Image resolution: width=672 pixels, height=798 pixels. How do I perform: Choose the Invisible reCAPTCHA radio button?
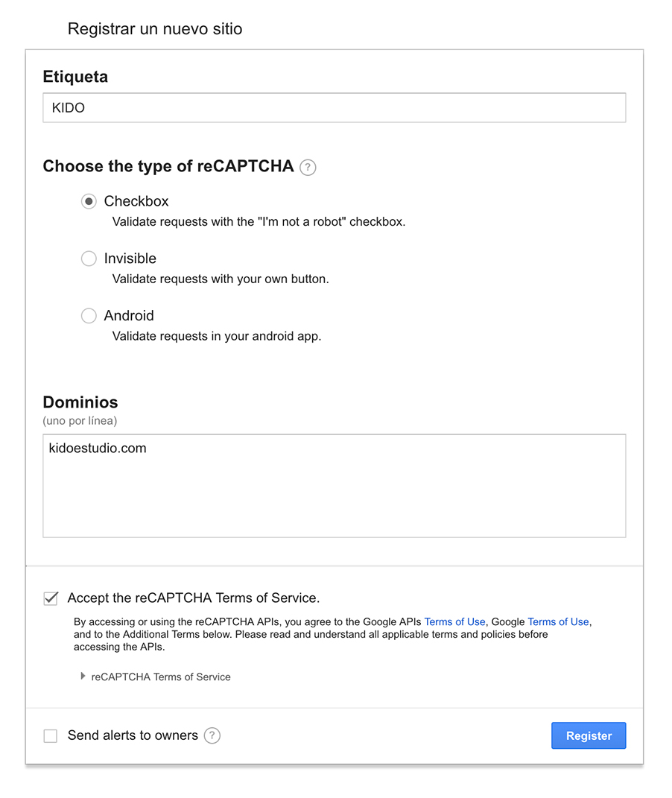[89, 259]
